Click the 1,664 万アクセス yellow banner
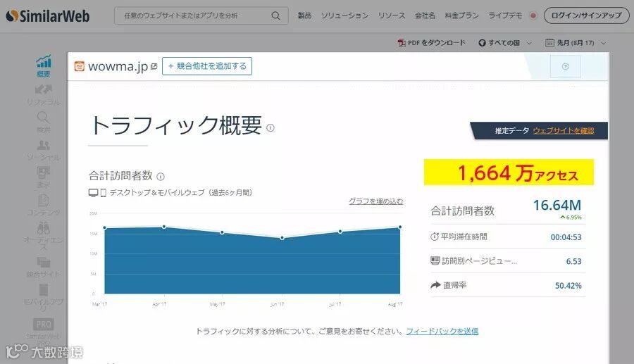The height and width of the screenshot is (364, 634). coord(509,172)
